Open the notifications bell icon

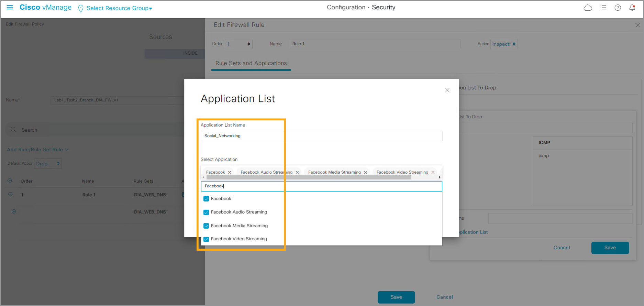click(632, 8)
